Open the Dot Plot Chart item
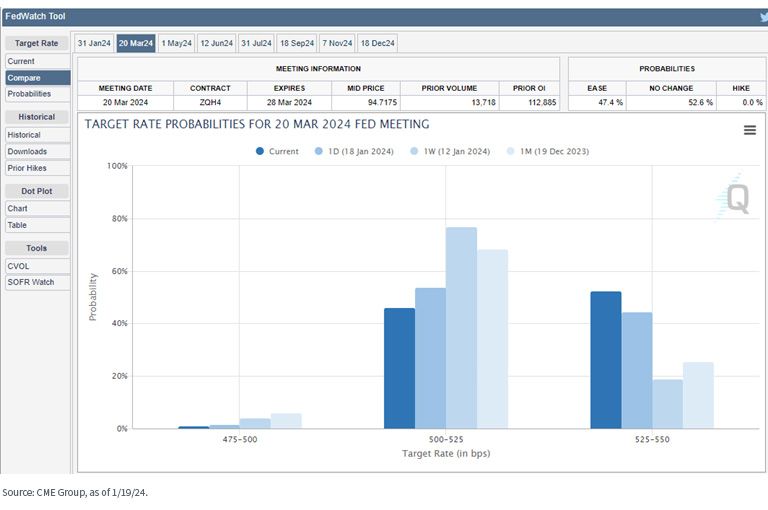Image resolution: width=768 pixels, height=510 pixels. pyautogui.click(x=38, y=208)
